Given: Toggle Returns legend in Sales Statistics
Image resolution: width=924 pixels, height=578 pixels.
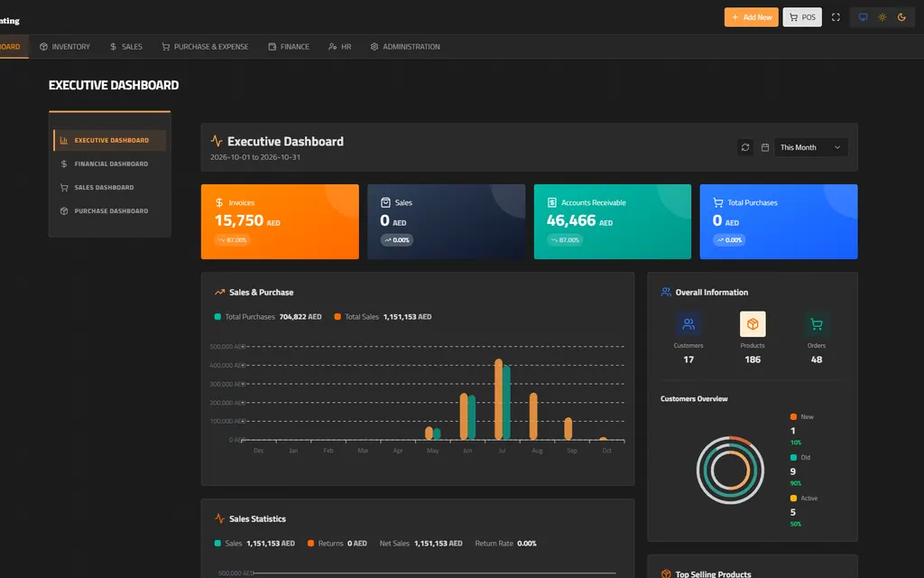Looking at the screenshot, I should click(337, 543).
